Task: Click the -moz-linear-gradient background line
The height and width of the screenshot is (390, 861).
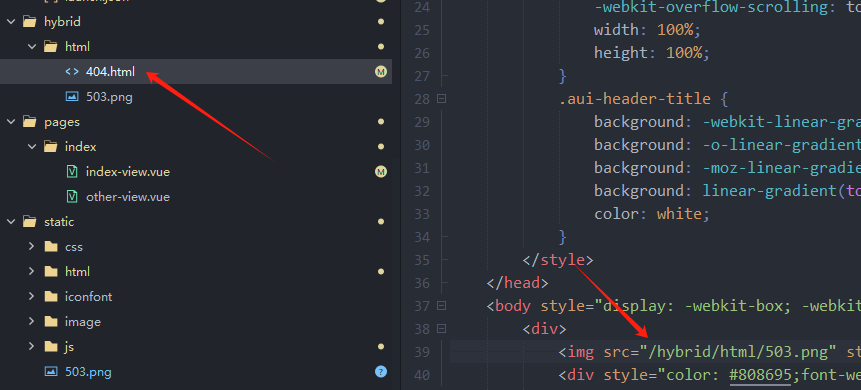Action: coord(727,168)
